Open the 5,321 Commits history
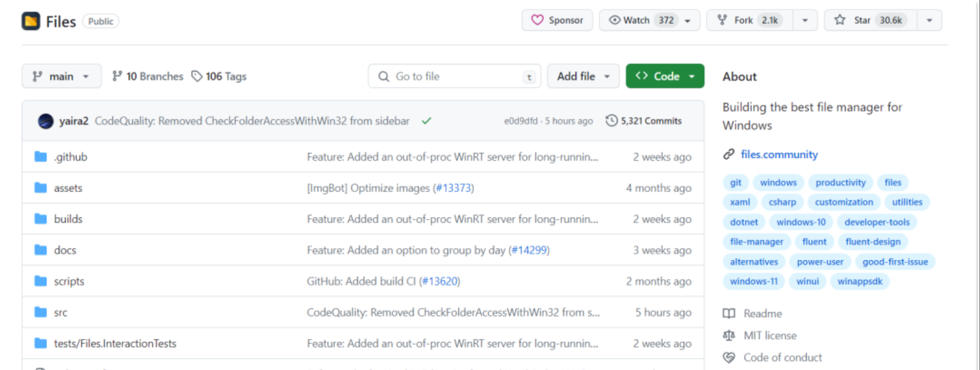980x370 pixels. pos(644,121)
